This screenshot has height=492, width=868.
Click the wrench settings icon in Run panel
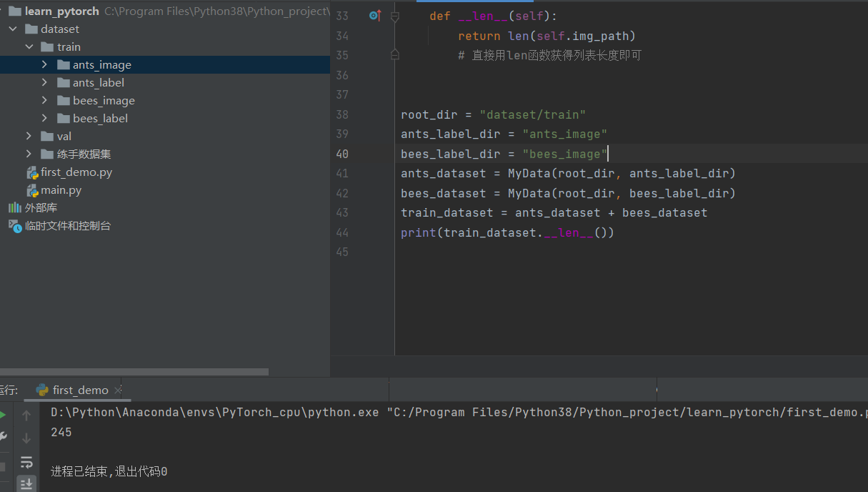click(x=3, y=436)
